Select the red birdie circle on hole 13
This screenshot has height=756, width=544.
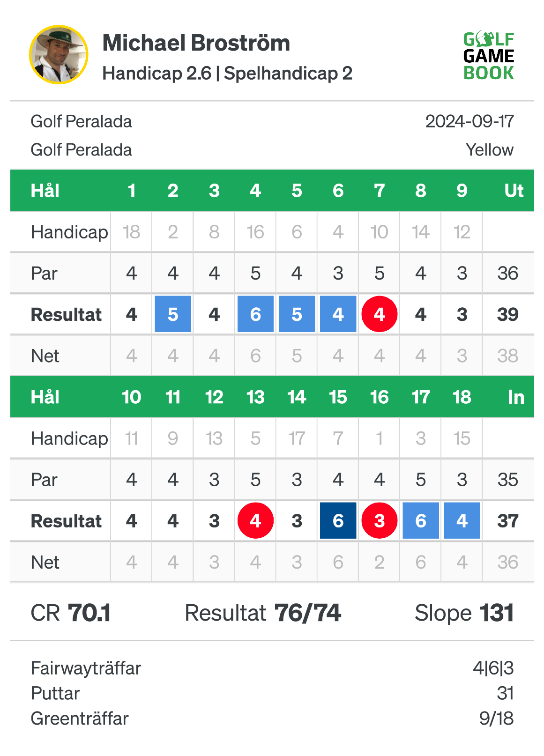coord(255,520)
